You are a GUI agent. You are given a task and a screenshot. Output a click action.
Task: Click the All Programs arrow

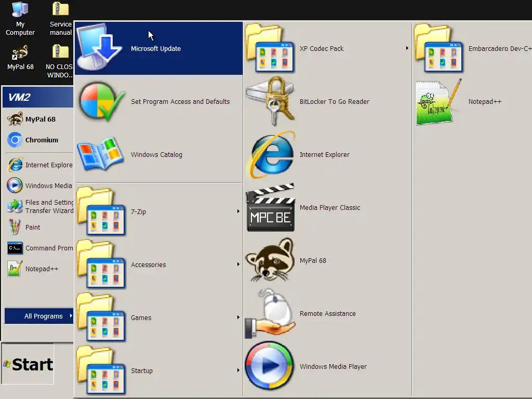[x=71, y=315]
